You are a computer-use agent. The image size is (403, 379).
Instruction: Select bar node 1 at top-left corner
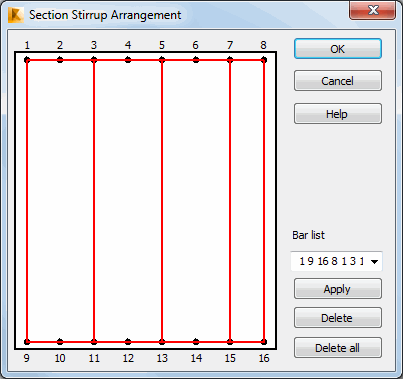(27, 60)
